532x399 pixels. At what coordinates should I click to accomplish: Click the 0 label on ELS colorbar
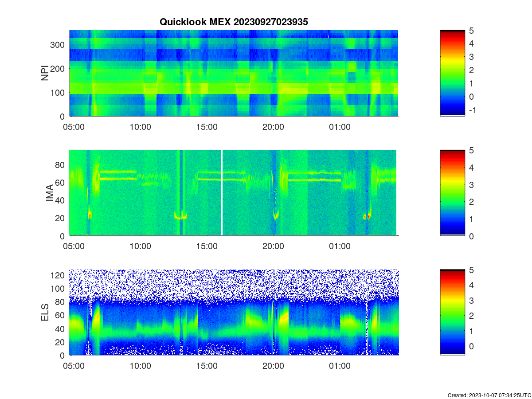(x=471, y=346)
